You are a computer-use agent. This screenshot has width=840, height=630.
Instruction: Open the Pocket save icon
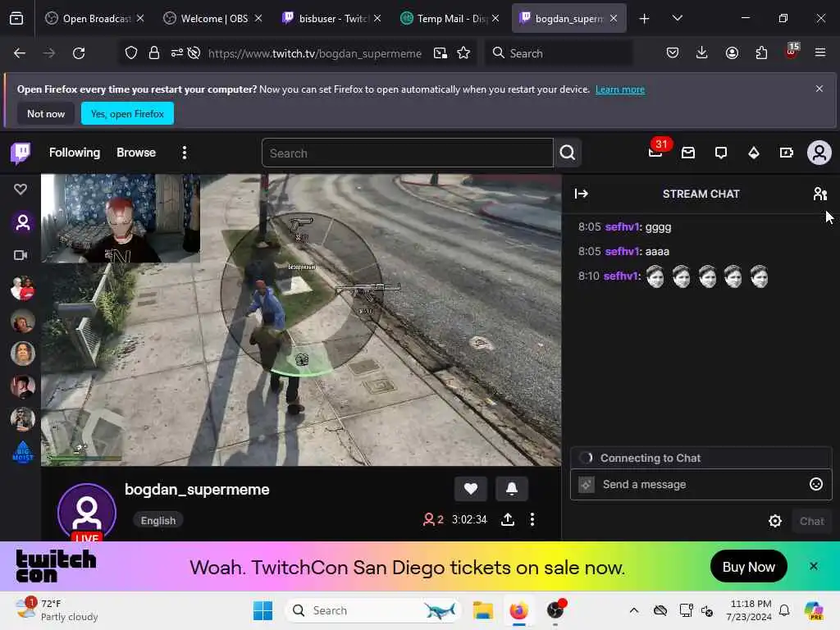(673, 52)
